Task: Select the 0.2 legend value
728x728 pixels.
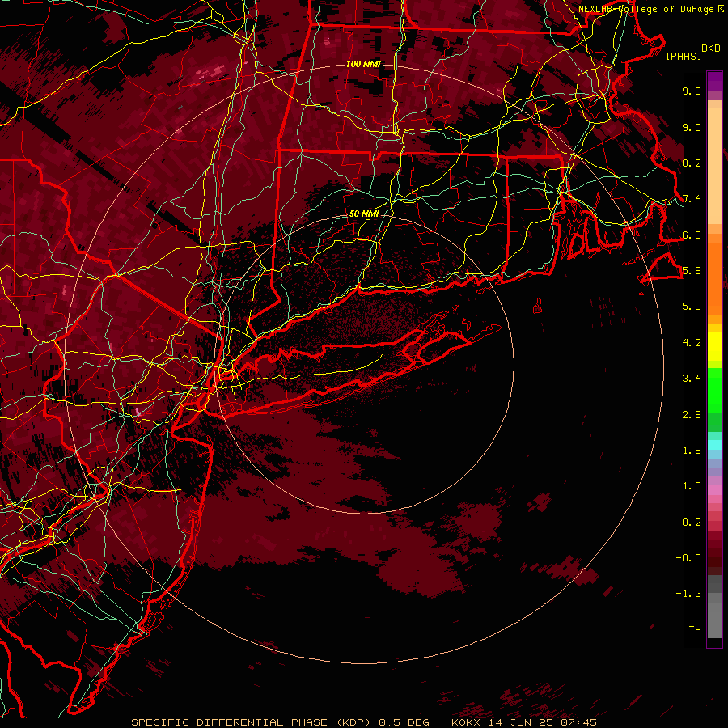Action: pyautogui.click(x=692, y=523)
